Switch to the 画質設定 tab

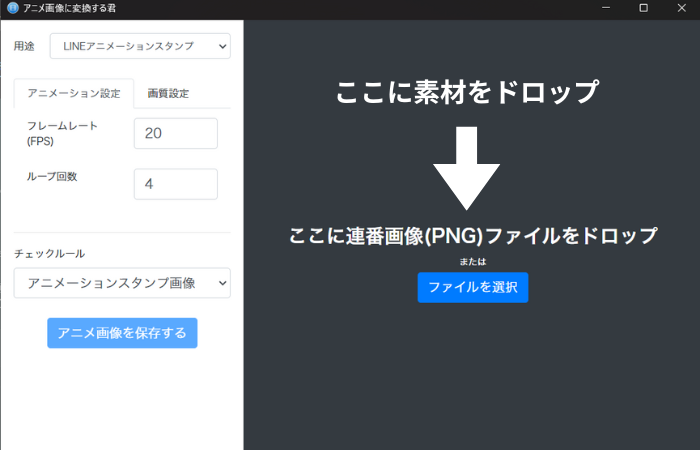[168, 93]
